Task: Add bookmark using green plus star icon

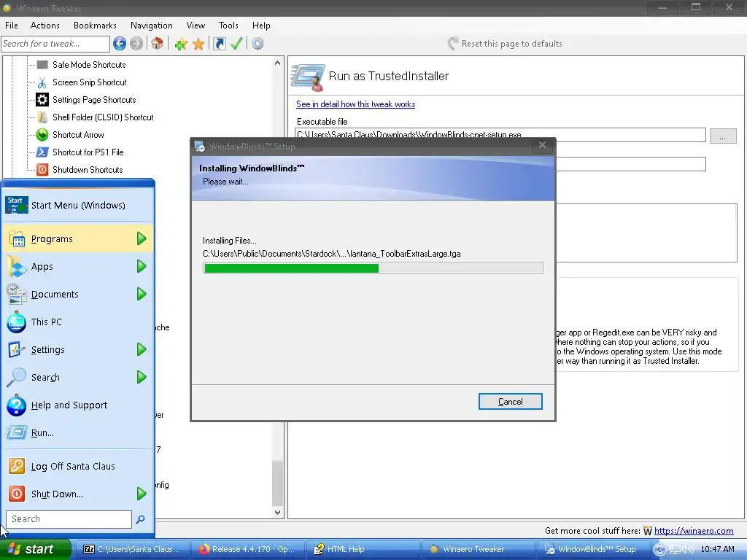Action: (x=181, y=44)
